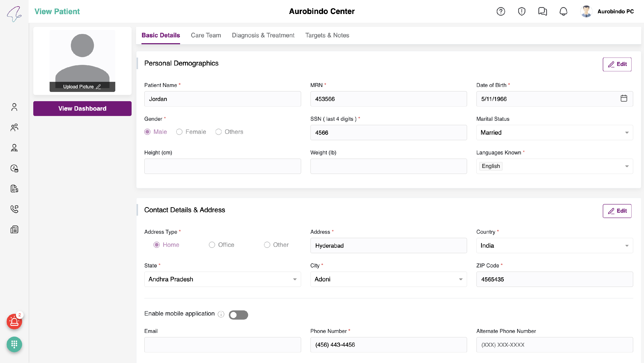Screen dimensions: 644x363
Task: Click the notification bell icon
Action: coord(563,12)
